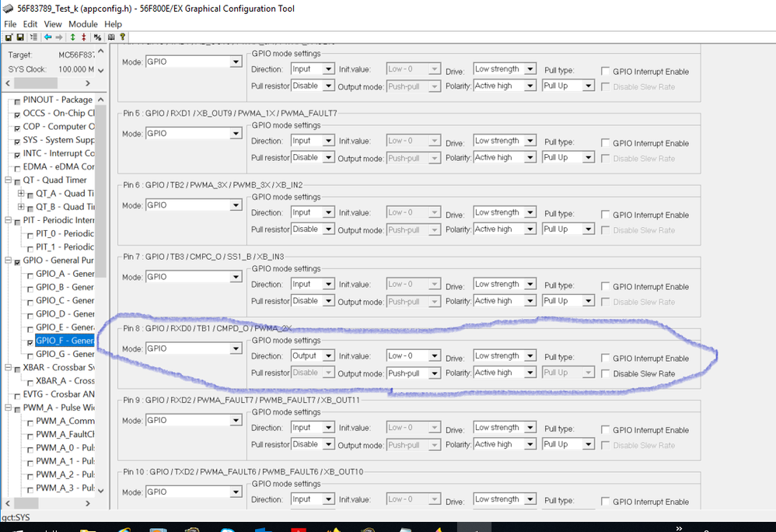Click the red collapse-all arrows icon
Image resolution: width=776 pixels, height=532 pixels.
point(84,37)
